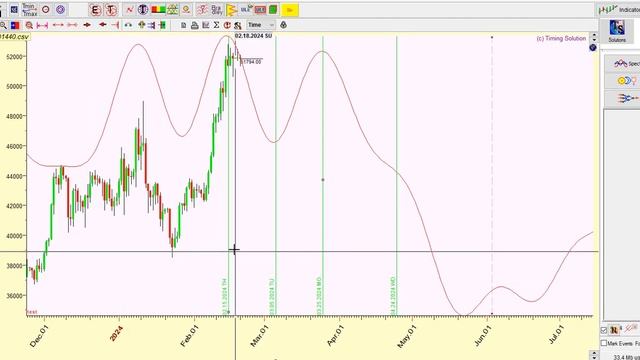The width and height of the screenshot is (640, 360).
Task: Click the red horizontal double-arrow icon
Action: pos(58,25)
